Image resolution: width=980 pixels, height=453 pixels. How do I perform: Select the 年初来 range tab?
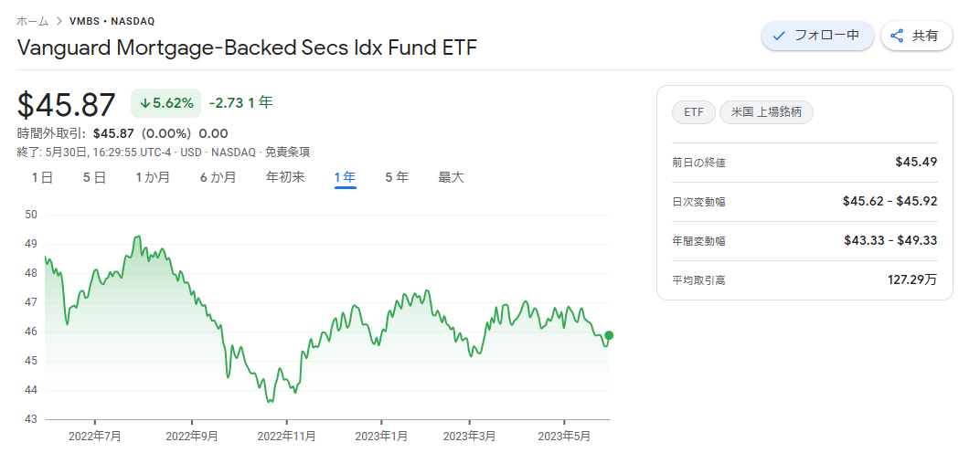click(285, 177)
